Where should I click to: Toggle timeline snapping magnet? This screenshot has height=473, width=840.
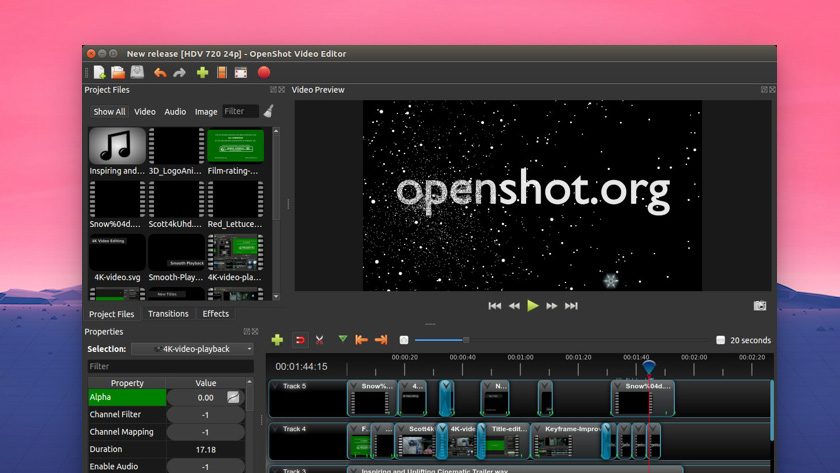pos(299,340)
